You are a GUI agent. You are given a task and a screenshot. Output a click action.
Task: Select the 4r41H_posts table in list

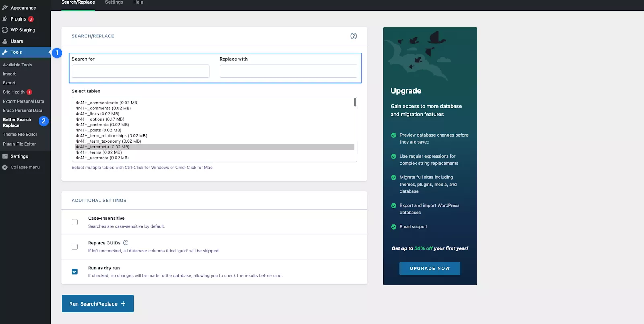(x=98, y=130)
